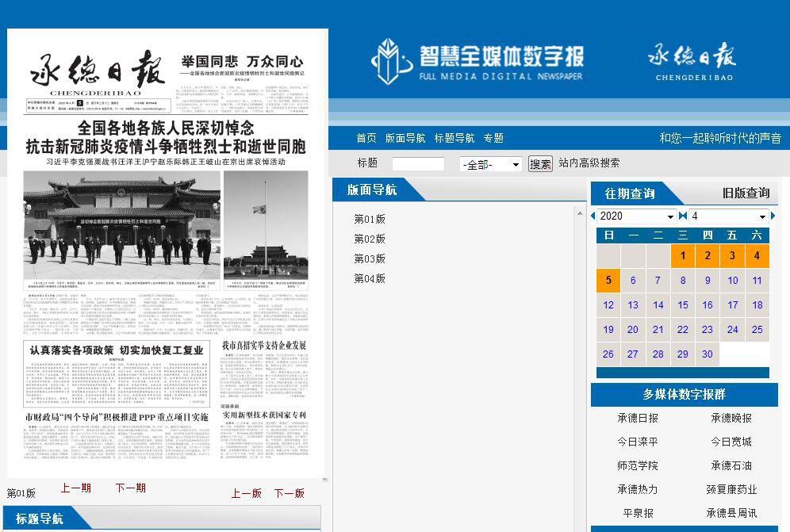This screenshot has height=532, width=790.
Task: Select calendar date 4
Action: 757,256
